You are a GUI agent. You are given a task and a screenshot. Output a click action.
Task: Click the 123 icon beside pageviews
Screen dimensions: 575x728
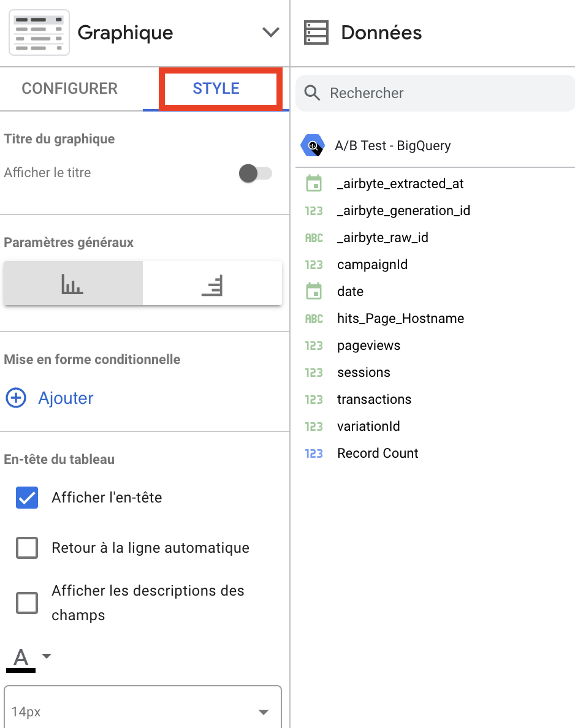click(x=314, y=346)
